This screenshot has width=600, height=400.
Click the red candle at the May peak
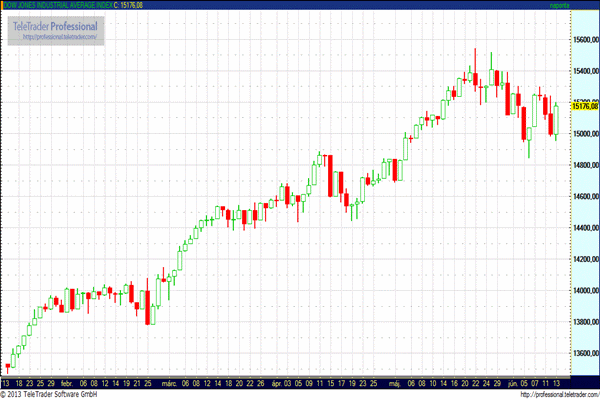tap(475, 79)
